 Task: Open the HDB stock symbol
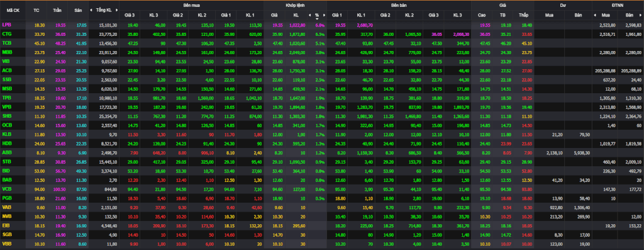point(6,142)
